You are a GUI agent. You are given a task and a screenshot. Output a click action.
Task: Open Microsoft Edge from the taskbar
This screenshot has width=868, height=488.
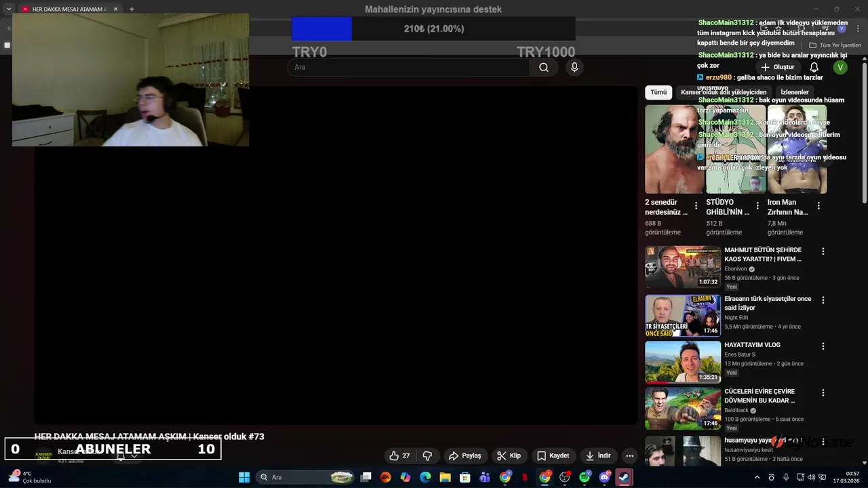click(x=425, y=477)
